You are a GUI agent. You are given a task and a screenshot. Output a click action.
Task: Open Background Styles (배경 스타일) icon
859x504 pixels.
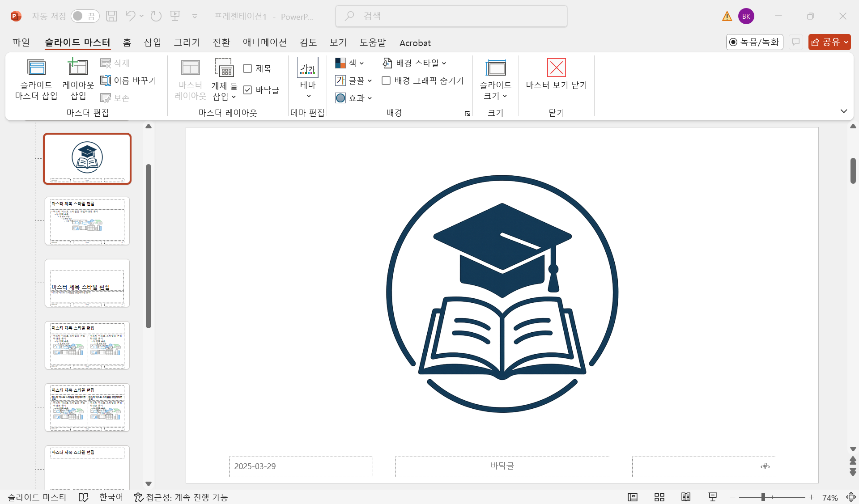[x=387, y=63]
